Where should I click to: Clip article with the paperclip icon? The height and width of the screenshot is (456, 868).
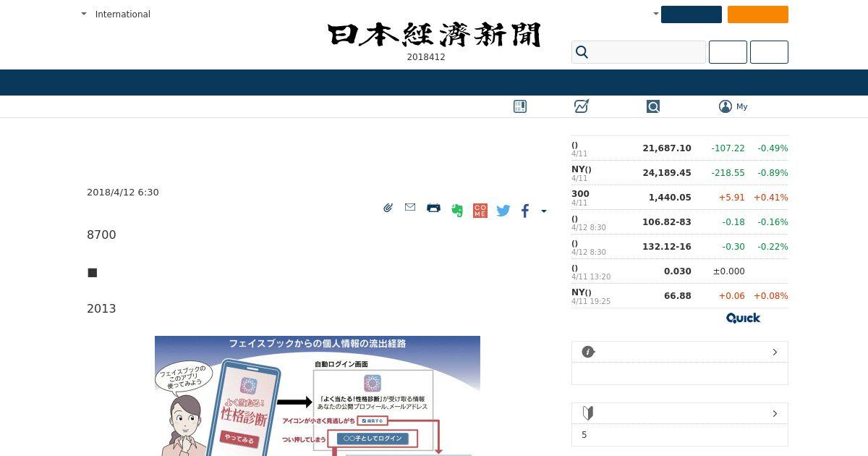[x=388, y=208]
